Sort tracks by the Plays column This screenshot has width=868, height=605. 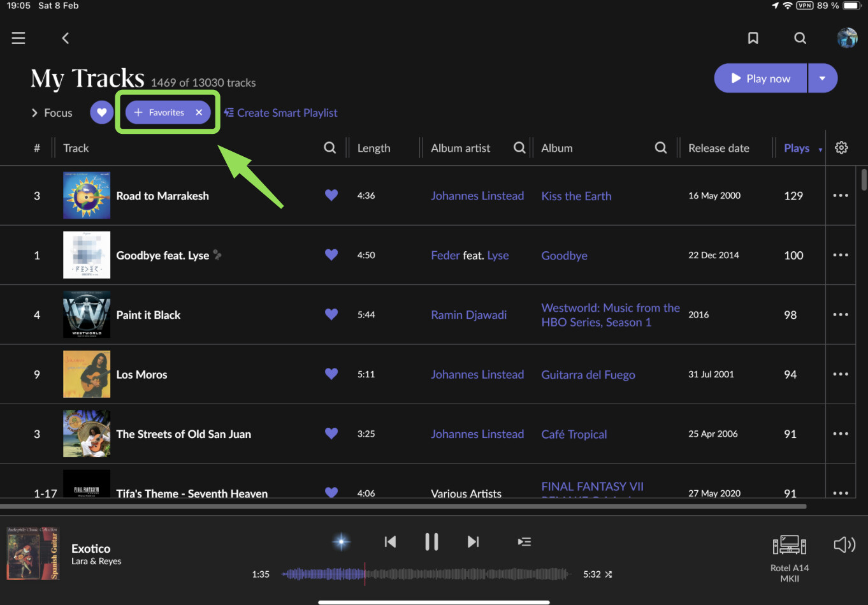797,148
